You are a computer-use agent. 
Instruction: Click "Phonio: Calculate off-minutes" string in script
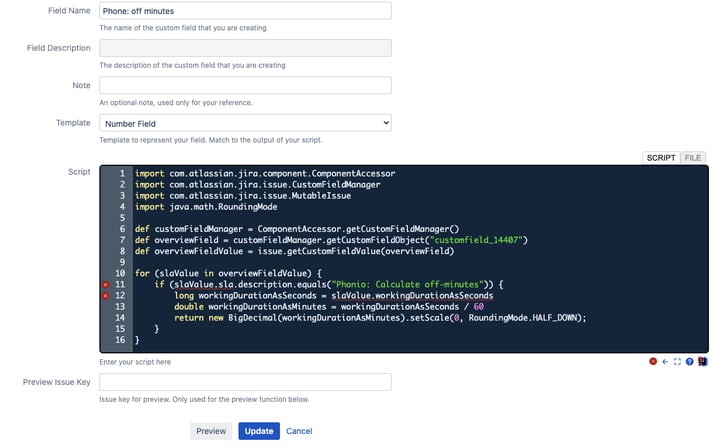click(x=407, y=284)
